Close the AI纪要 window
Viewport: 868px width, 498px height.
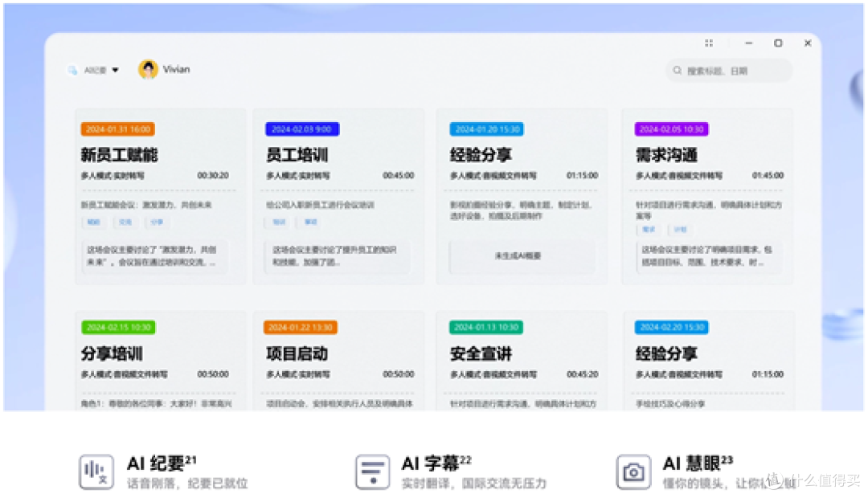808,43
